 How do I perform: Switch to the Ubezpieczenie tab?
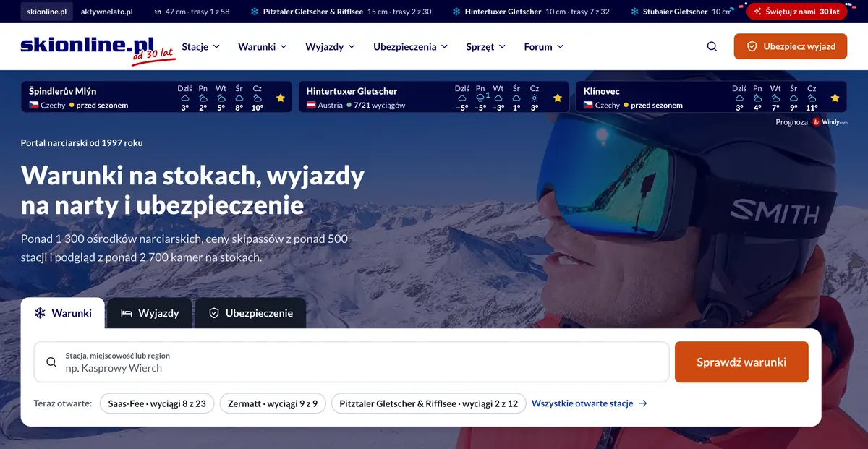[x=250, y=313]
